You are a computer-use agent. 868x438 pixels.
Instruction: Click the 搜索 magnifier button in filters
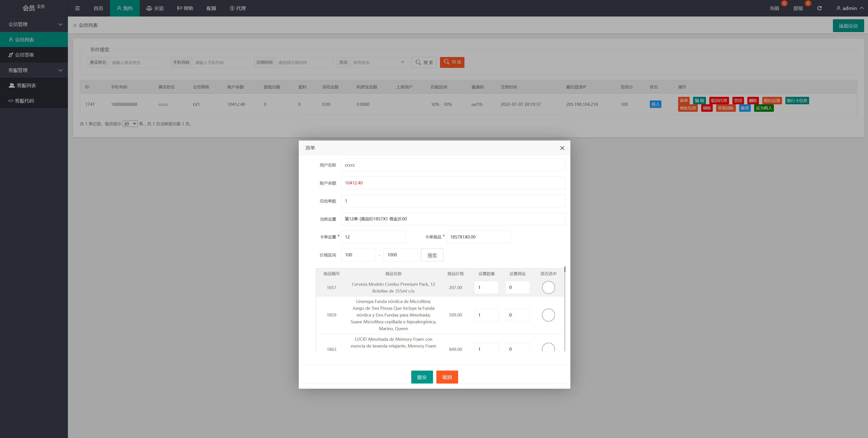(424, 62)
